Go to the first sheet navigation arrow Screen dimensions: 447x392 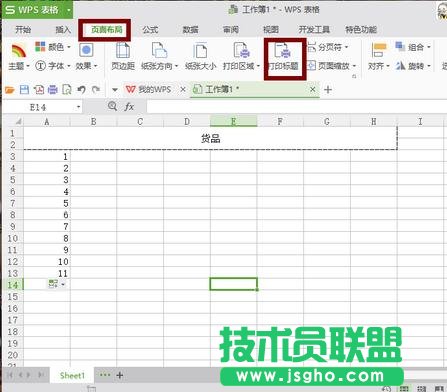point(10,375)
